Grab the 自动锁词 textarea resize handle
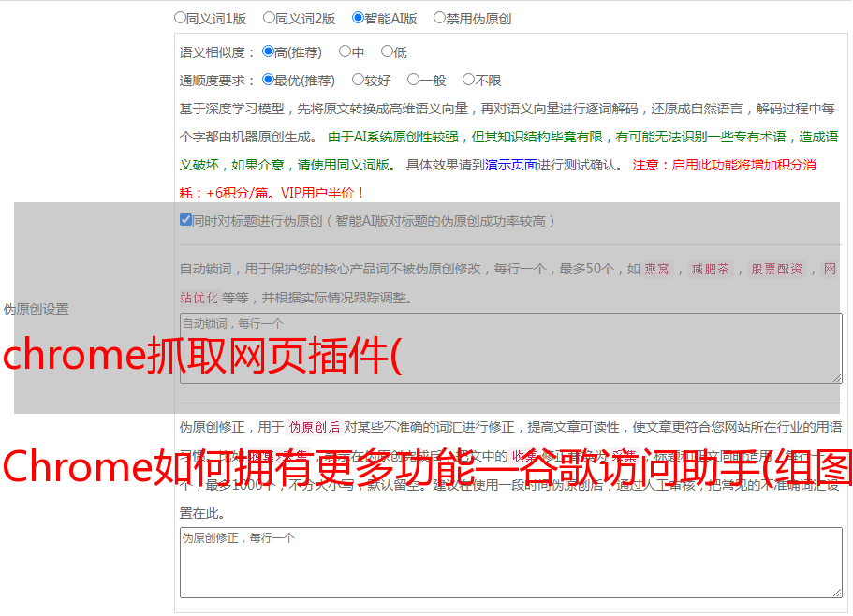Screen dimensions: 853x616 pyautogui.click(x=837, y=378)
